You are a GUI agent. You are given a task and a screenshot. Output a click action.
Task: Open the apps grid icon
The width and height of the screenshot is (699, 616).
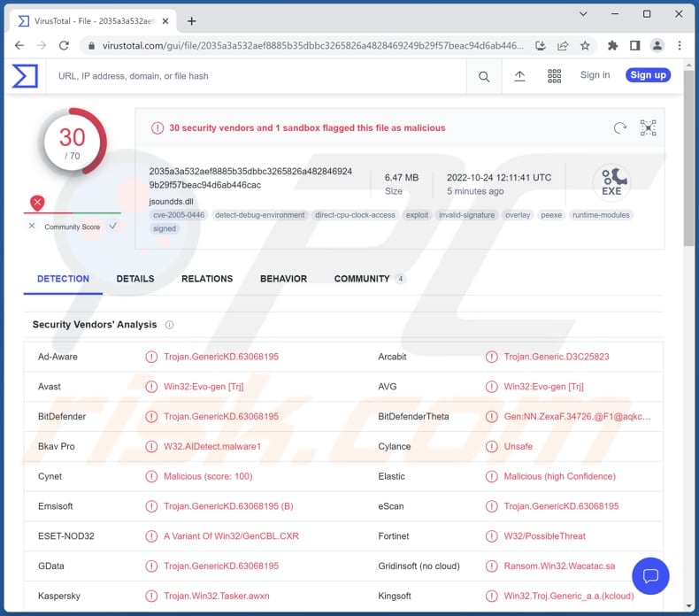tap(554, 76)
